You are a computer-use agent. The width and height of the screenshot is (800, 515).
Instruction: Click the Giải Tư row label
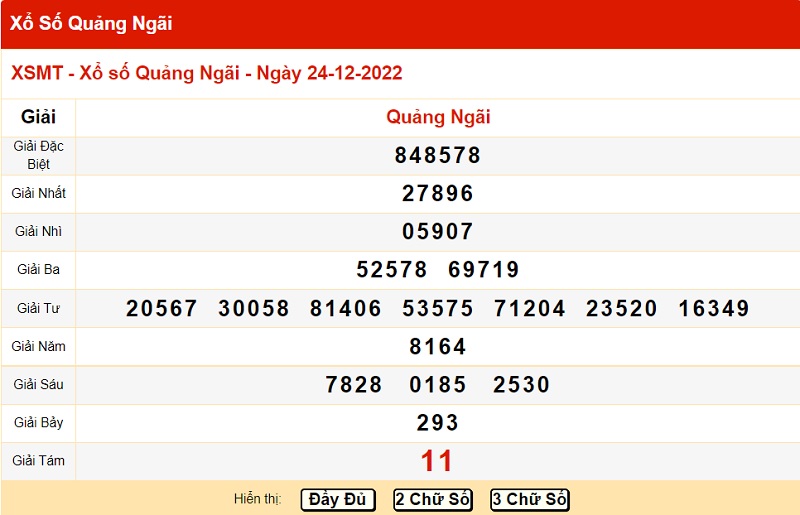(38, 308)
